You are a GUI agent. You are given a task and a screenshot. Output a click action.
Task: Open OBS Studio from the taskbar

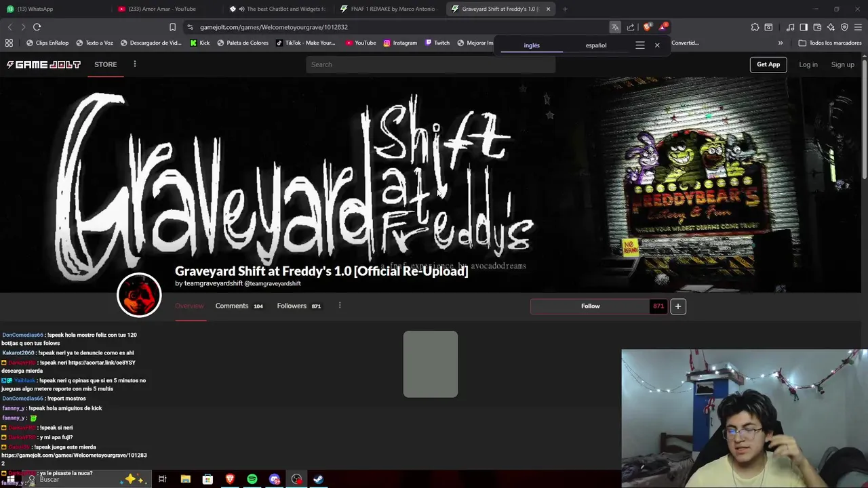[296, 479]
